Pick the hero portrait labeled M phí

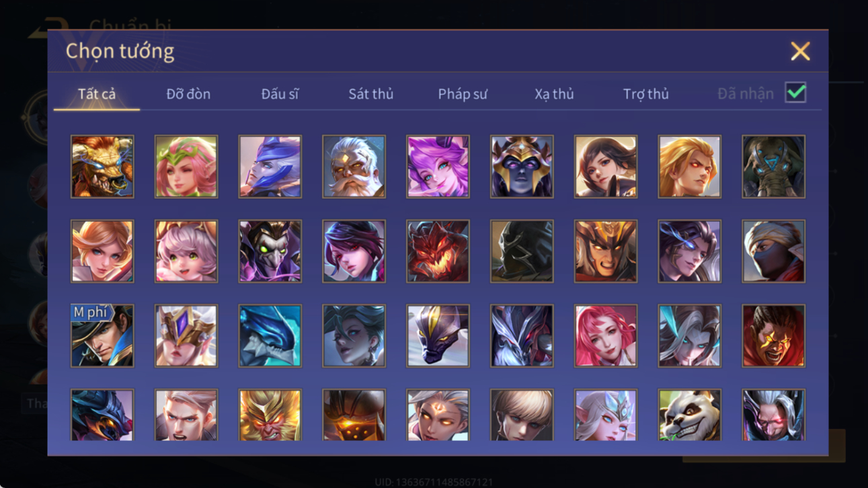coord(102,336)
